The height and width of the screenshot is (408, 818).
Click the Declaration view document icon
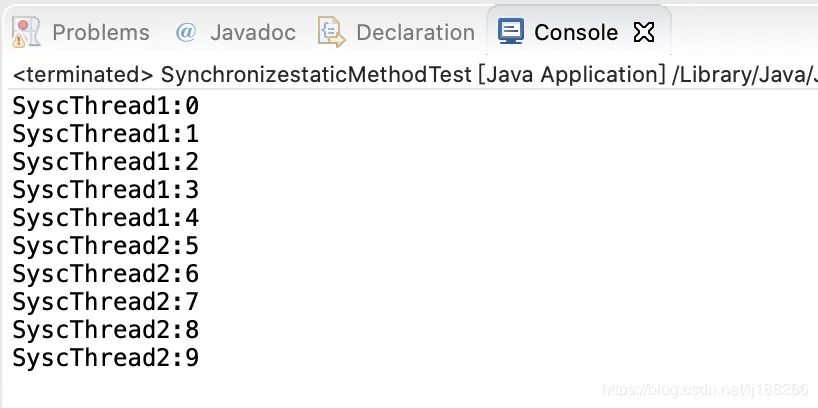331,32
